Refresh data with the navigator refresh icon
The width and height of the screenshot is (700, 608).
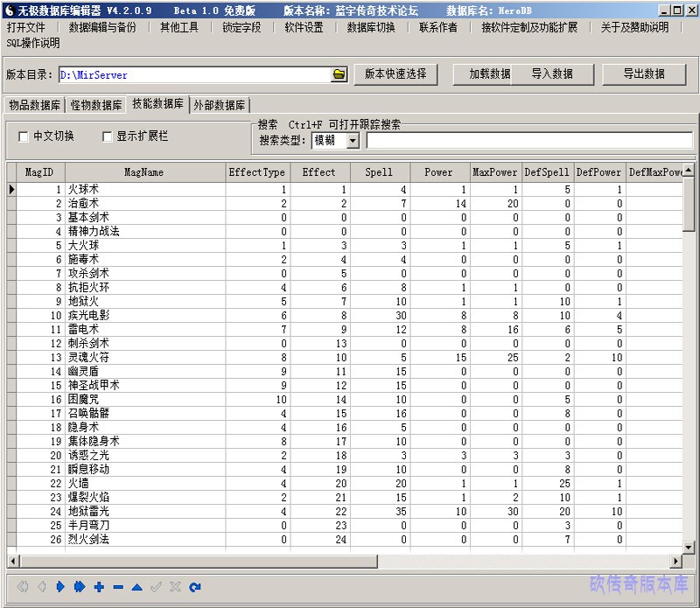(195, 587)
